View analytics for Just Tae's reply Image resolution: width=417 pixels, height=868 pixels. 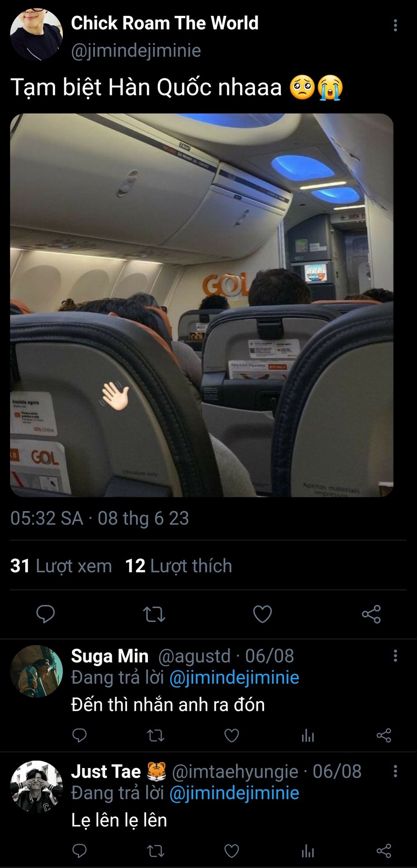point(308,851)
